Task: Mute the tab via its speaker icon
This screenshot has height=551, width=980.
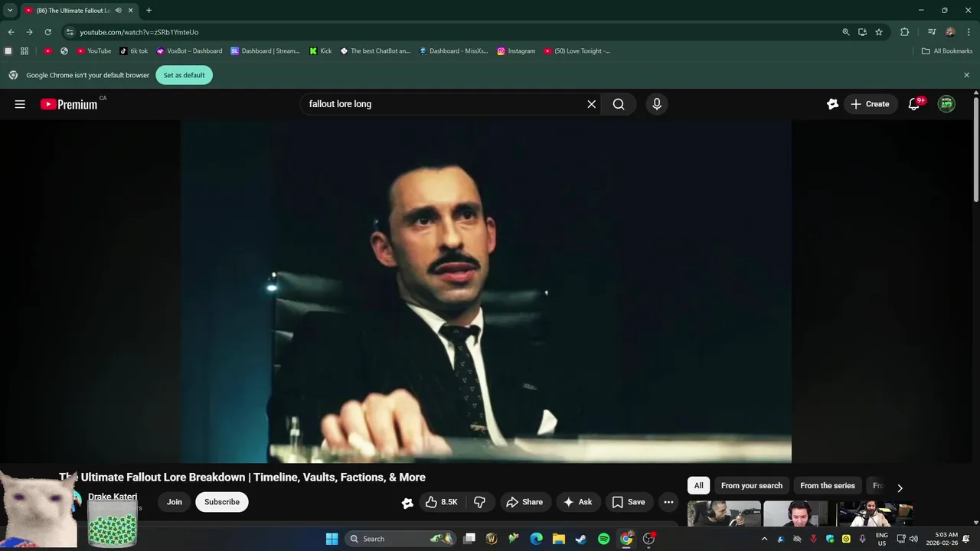Action: (118, 10)
